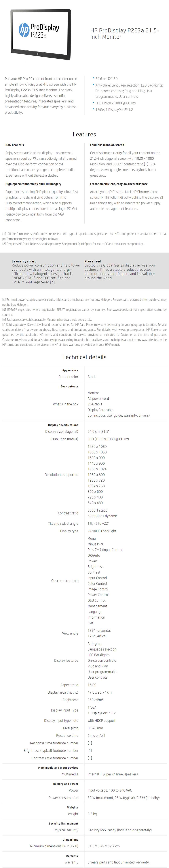This screenshot has width=169, height=868.
Task: Click the Be energy smart heading
Action: tap(24, 261)
